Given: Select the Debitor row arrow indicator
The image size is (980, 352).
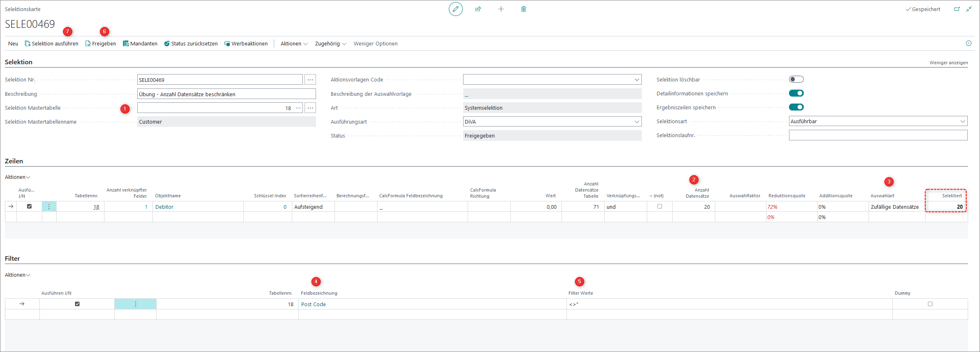Looking at the screenshot, I should point(11,207).
